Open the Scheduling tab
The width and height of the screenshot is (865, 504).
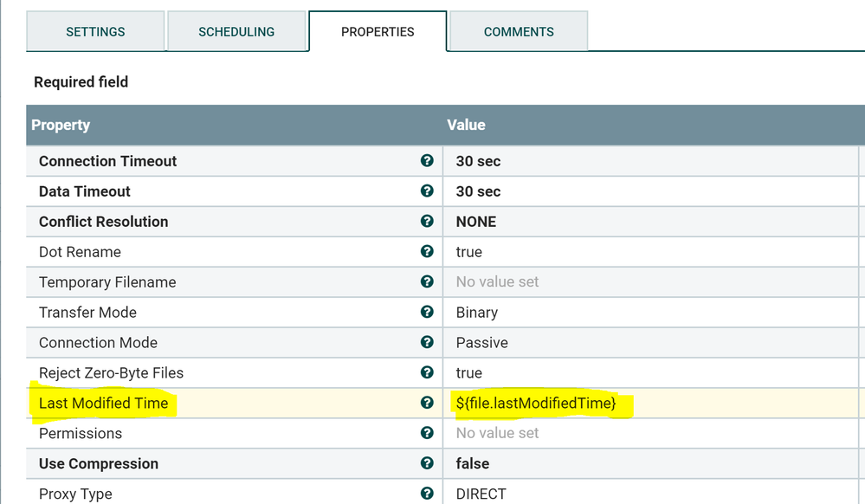tap(236, 32)
